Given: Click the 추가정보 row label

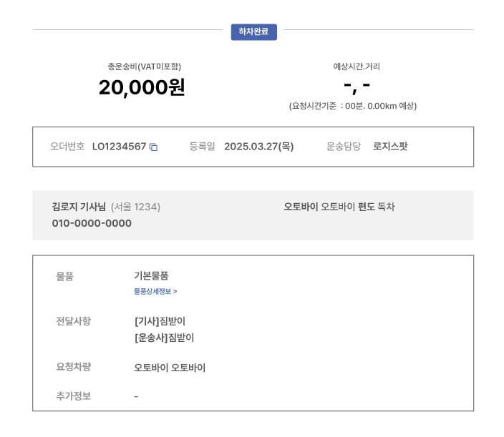Looking at the screenshot, I should point(74,396).
